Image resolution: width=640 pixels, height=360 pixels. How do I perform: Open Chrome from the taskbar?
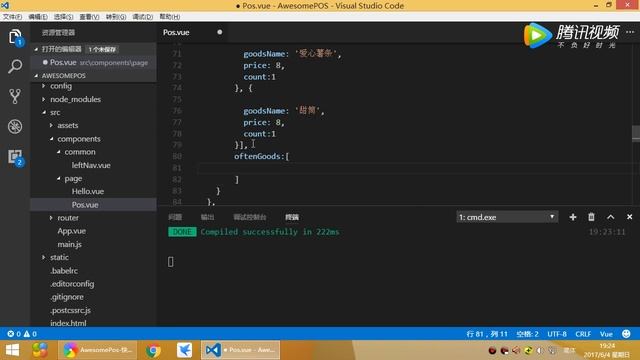coord(153,350)
